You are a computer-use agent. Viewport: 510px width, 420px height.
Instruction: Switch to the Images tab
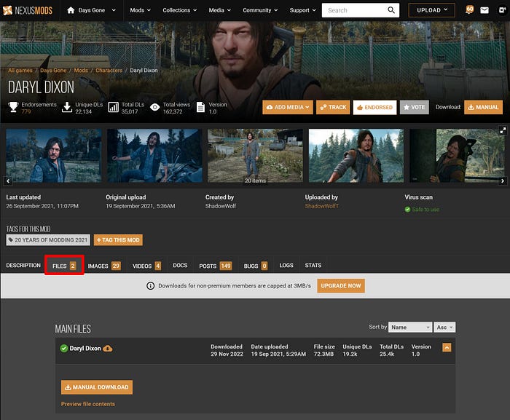point(104,266)
